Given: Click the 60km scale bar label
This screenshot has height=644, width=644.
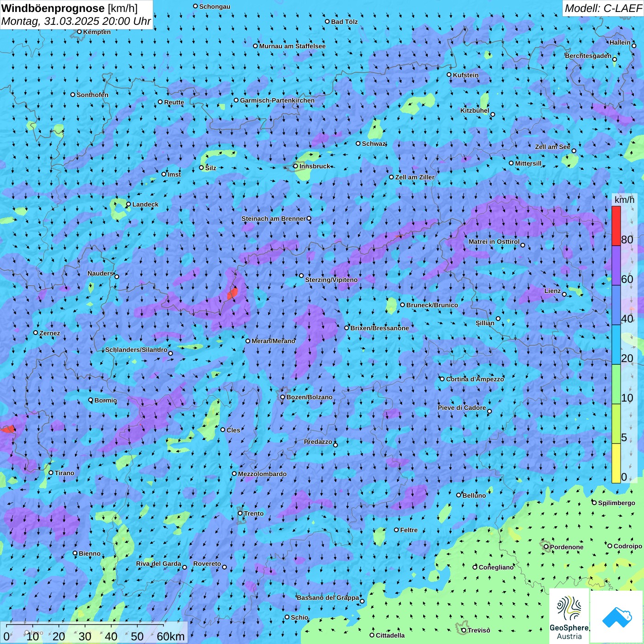Looking at the screenshot, I should click(171, 636).
